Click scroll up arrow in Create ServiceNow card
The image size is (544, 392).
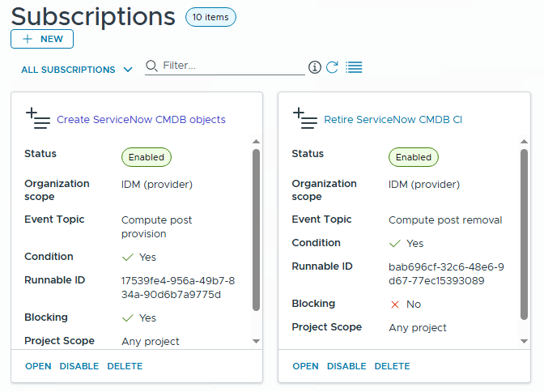pyautogui.click(x=256, y=141)
